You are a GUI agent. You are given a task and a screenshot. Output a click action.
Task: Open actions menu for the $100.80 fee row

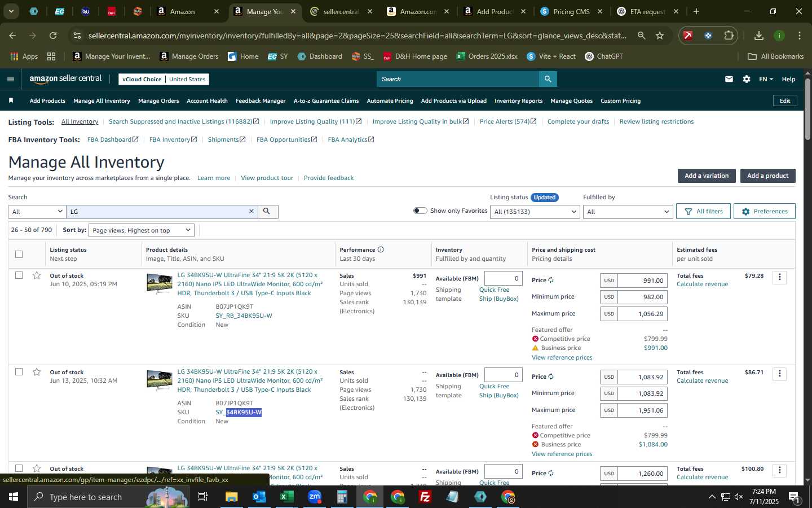(x=780, y=470)
